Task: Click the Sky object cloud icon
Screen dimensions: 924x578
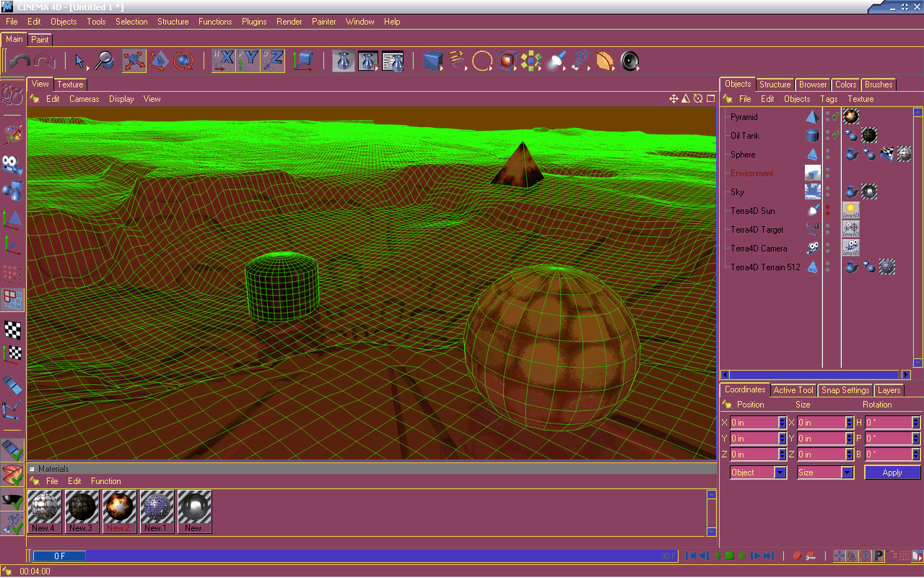Action: (813, 191)
